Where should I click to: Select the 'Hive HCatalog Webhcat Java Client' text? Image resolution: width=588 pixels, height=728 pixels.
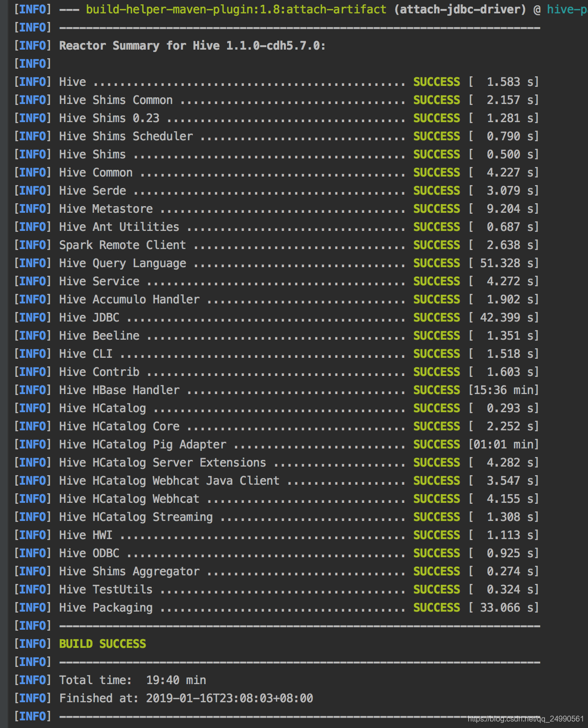click(169, 481)
